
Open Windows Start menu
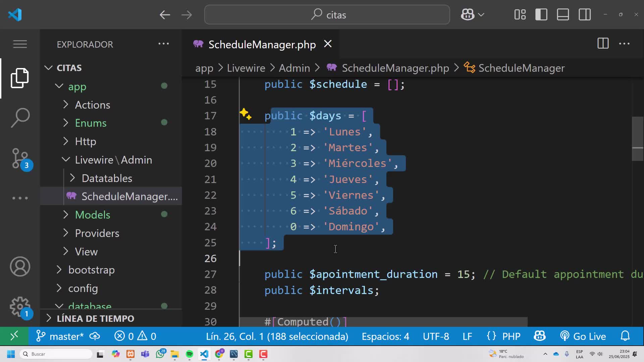point(11,354)
